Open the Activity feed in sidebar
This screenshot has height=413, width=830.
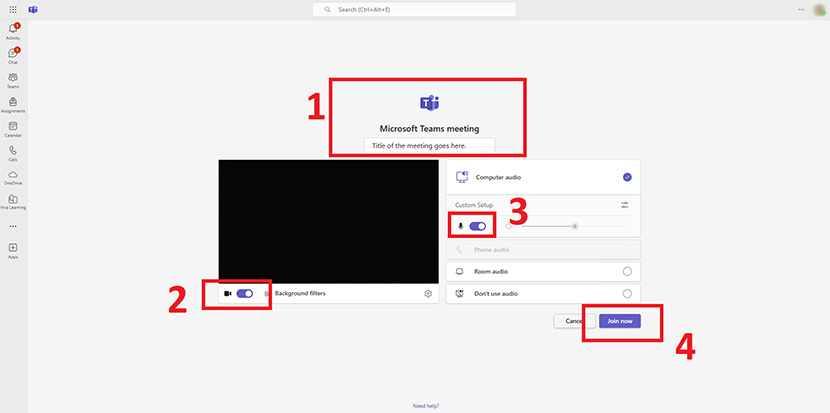[x=13, y=30]
